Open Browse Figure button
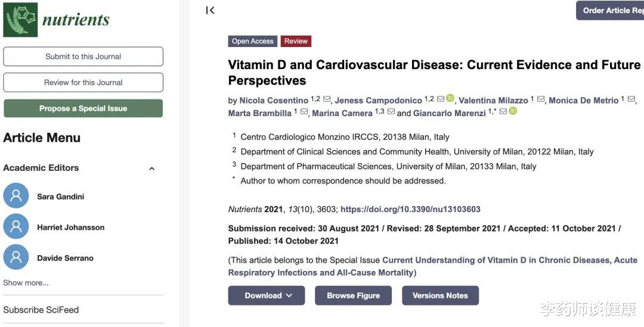Image resolution: width=644 pixels, height=327 pixels. click(x=353, y=295)
